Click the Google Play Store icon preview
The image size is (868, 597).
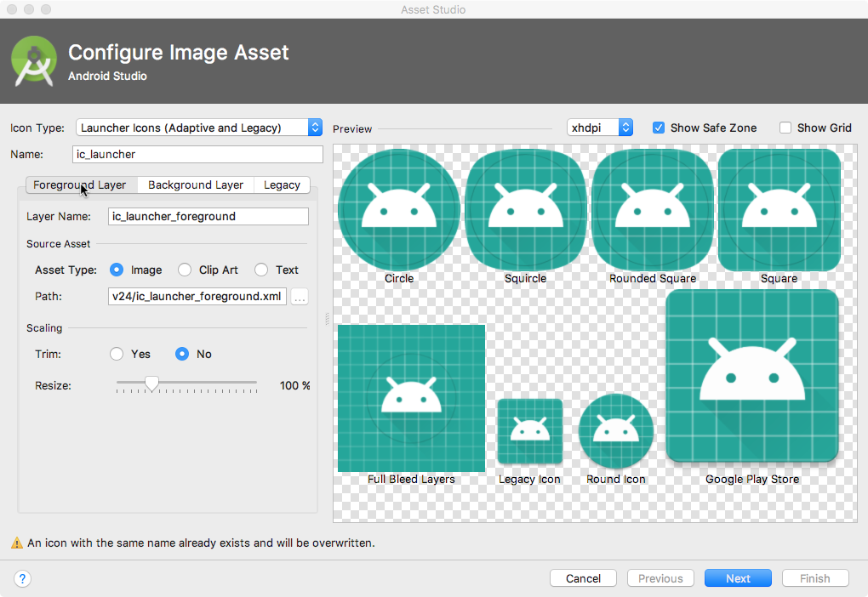point(752,377)
